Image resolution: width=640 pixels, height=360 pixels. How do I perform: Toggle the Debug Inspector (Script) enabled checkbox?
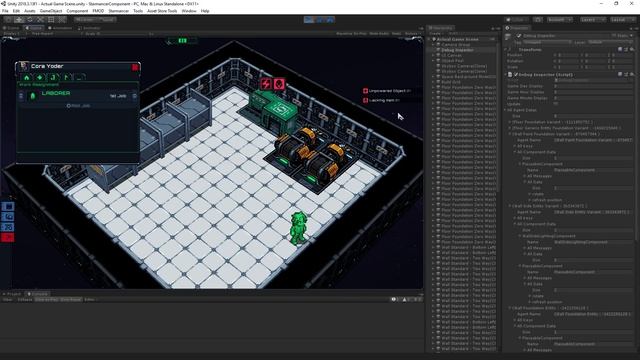click(x=516, y=74)
